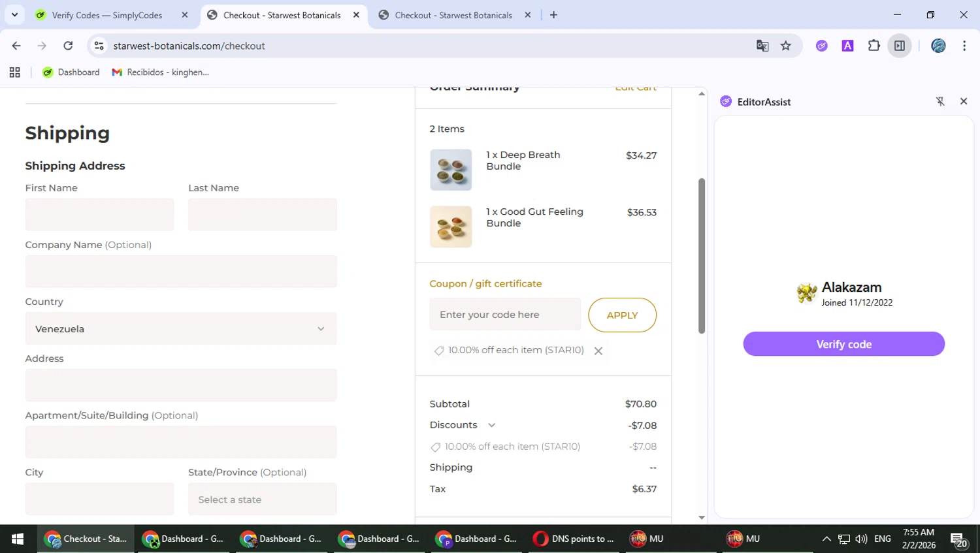Screen dimensions: 980x553
Task: Go back to the previous page
Action: pyautogui.click(x=16, y=46)
